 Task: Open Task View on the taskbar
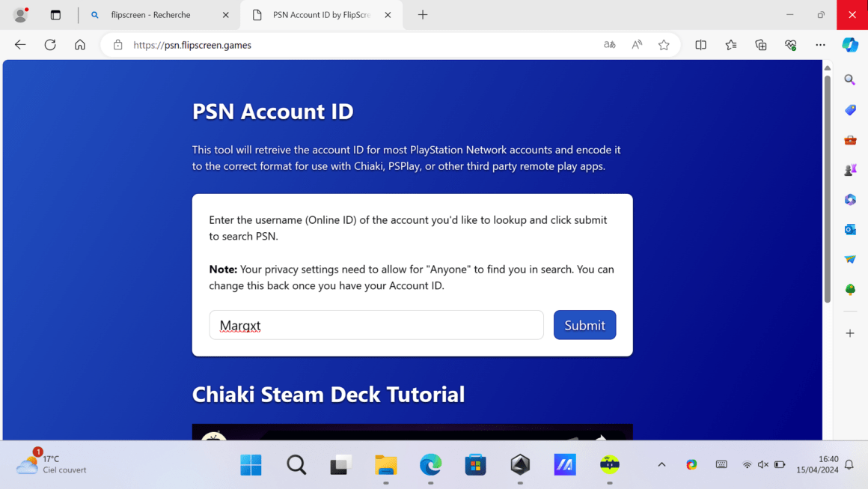coord(341,464)
